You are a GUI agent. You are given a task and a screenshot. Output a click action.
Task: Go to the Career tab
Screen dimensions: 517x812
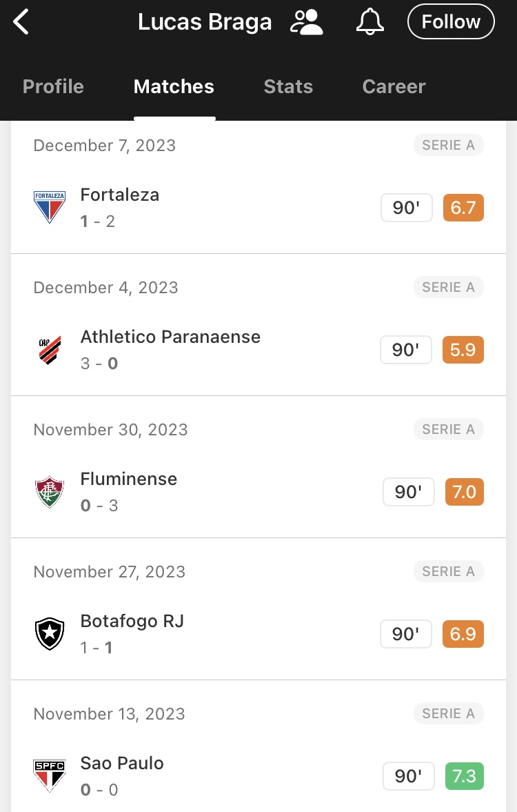coord(394,86)
